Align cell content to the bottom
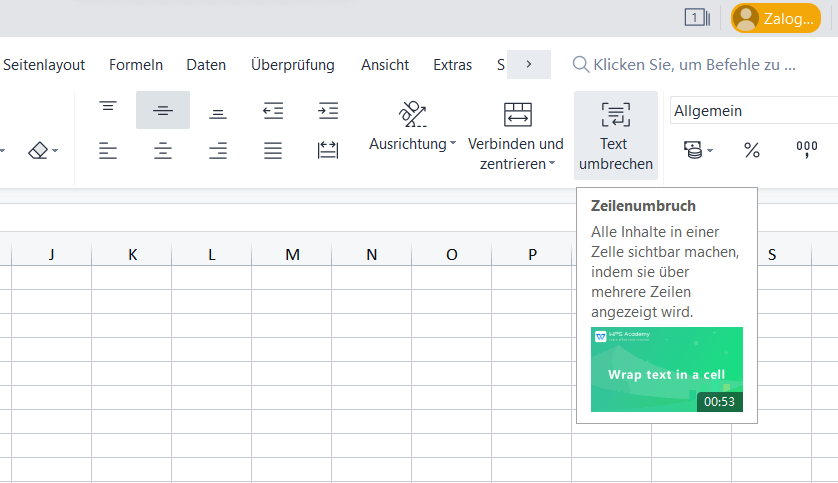838x483 pixels. pos(218,110)
